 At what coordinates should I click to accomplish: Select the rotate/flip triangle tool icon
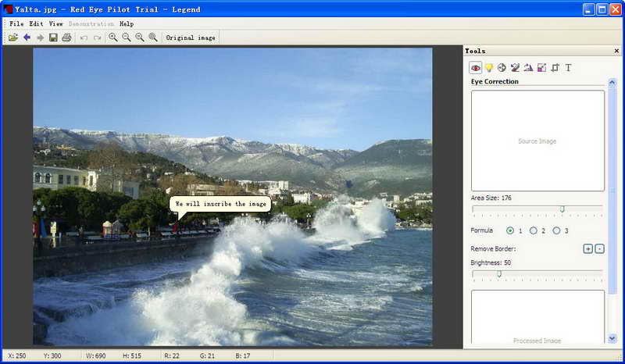point(529,68)
